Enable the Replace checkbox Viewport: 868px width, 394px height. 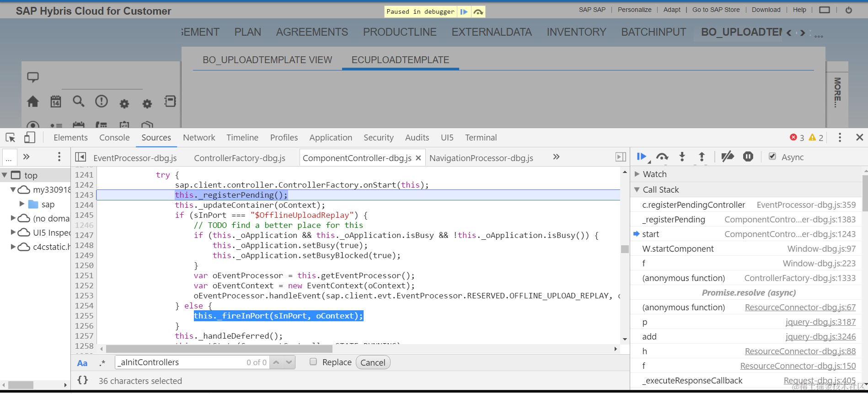[x=313, y=362]
